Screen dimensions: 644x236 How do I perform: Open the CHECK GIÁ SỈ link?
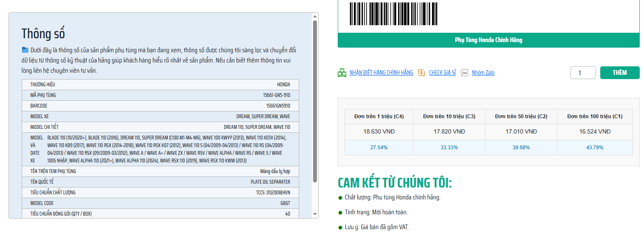pos(442,73)
